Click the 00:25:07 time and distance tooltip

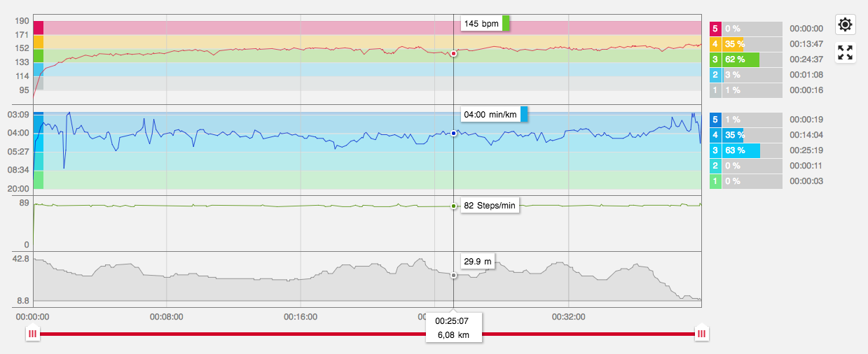click(x=453, y=327)
